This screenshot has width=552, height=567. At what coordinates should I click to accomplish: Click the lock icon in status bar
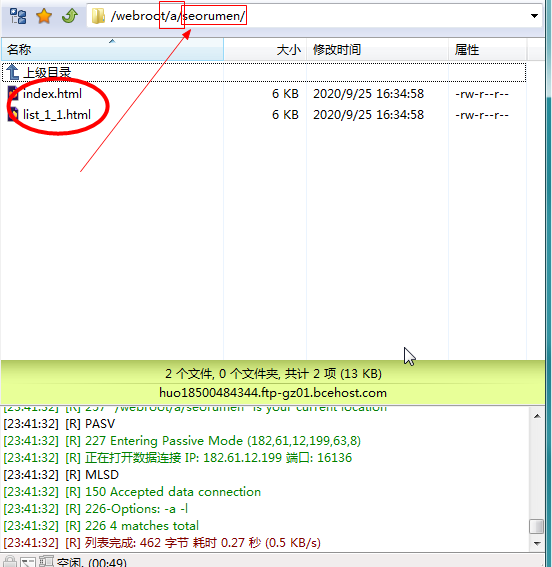(10, 562)
